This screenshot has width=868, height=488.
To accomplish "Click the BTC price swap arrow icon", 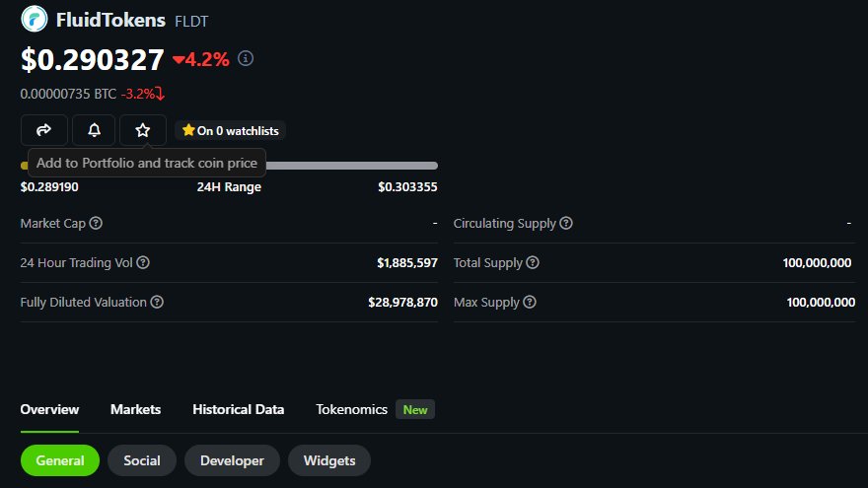I will click(x=160, y=94).
